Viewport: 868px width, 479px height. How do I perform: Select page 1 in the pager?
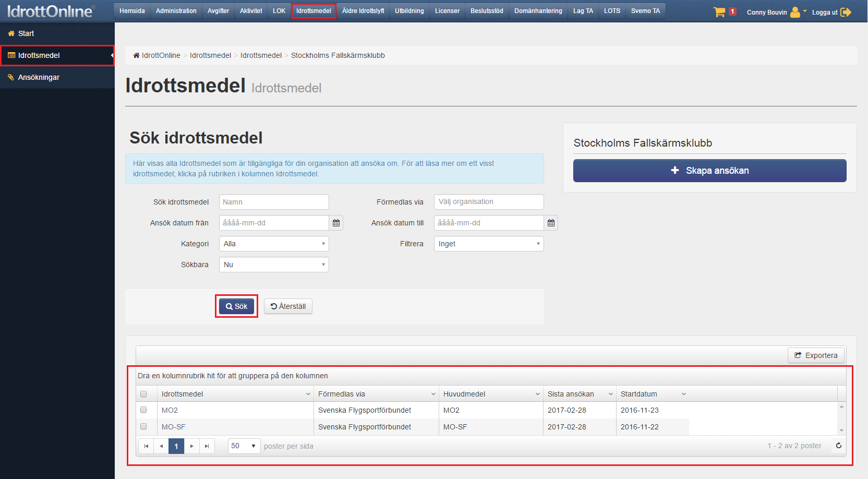[x=176, y=446]
